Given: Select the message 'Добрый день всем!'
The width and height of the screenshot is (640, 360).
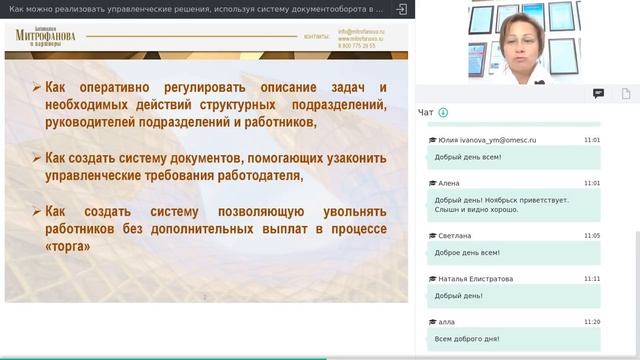Looking at the screenshot, I should [513, 158].
